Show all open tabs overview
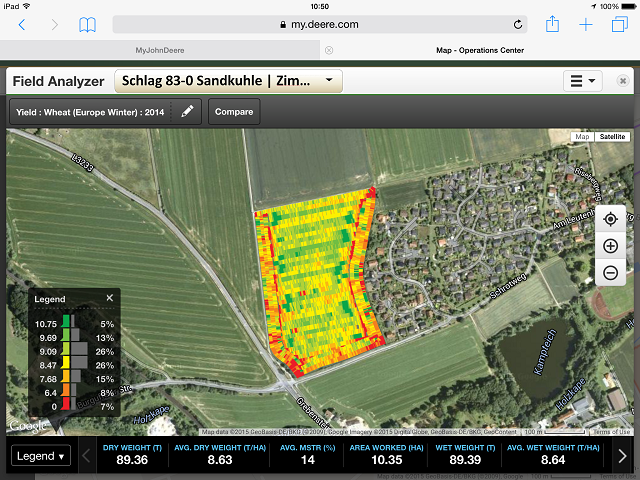This screenshot has width=640, height=480. [619, 24]
